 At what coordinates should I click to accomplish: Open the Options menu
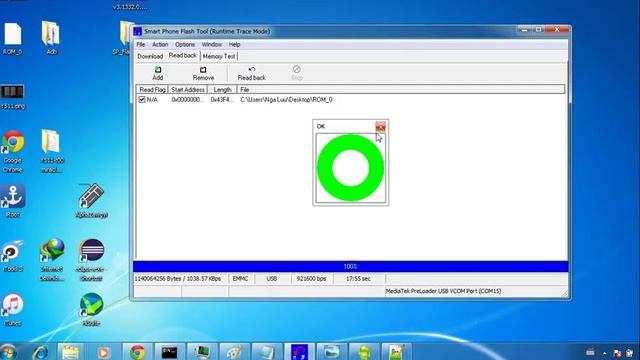click(x=185, y=44)
